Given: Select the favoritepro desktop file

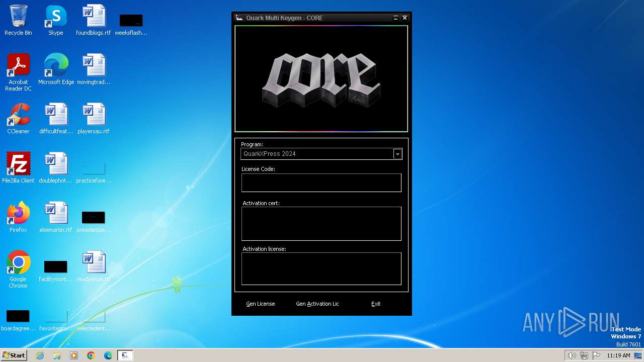Looking at the screenshot, I should 56,320.
